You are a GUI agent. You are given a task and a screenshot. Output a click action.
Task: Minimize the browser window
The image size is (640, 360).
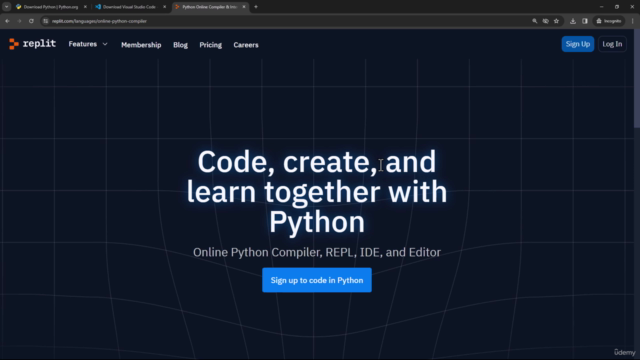coord(601,7)
